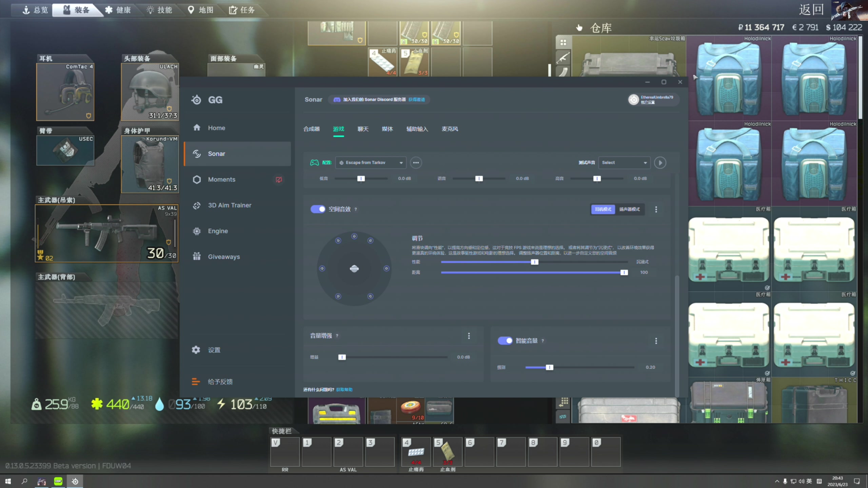This screenshot has width=868, height=488.
Task: Open the 总览 overview tab in game
Action: coord(35,10)
